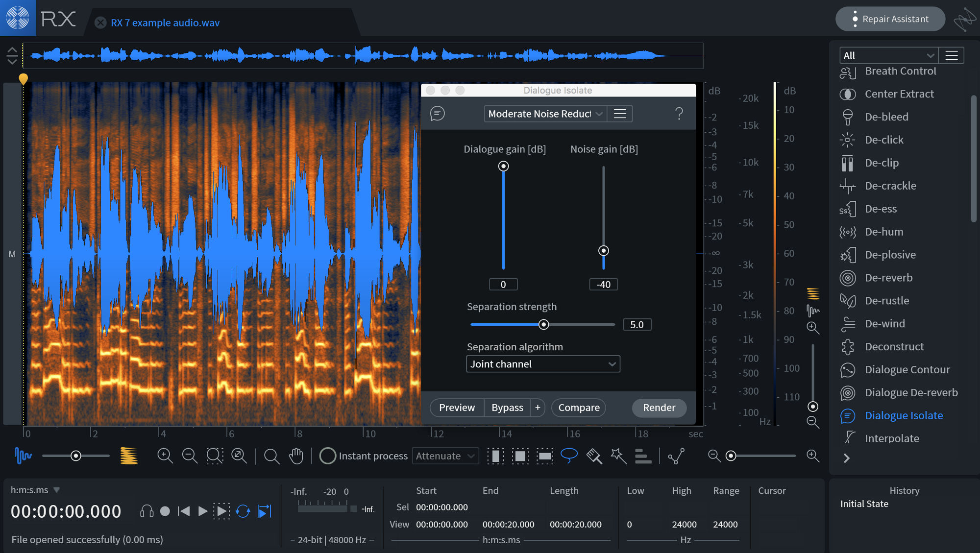Arm the record button
Viewport: 980px width, 553px height.
pyautogui.click(x=165, y=512)
